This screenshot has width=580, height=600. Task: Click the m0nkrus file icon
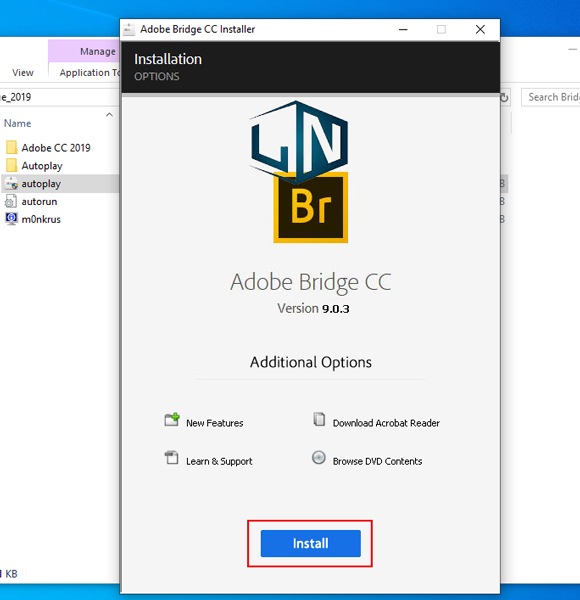[11, 219]
